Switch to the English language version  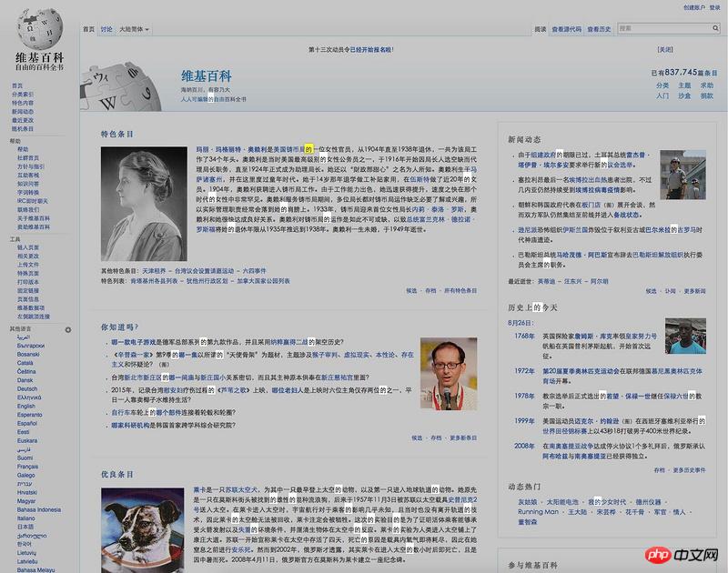coord(26,406)
